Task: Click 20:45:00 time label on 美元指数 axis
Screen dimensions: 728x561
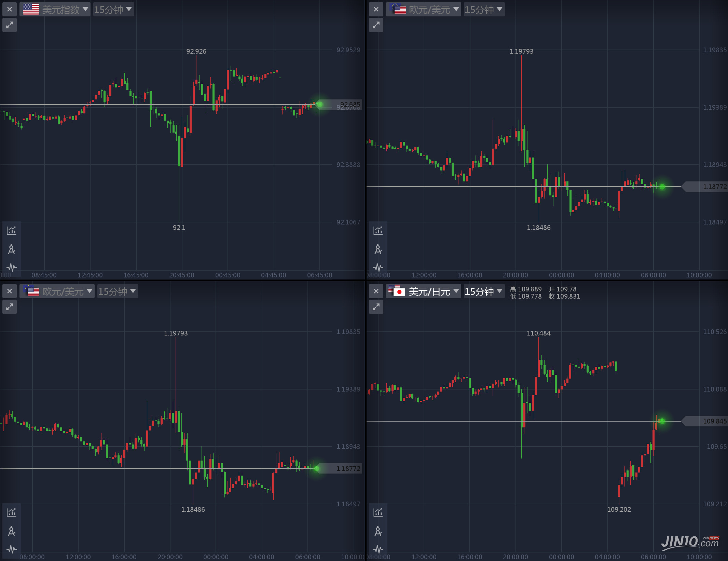Action: tap(182, 275)
